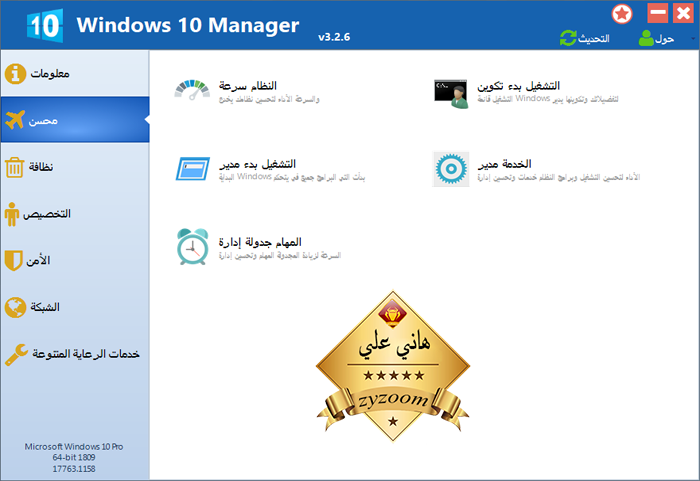Open the مدير بدء التشغيل title link
The image size is (700, 481).
click(x=257, y=164)
